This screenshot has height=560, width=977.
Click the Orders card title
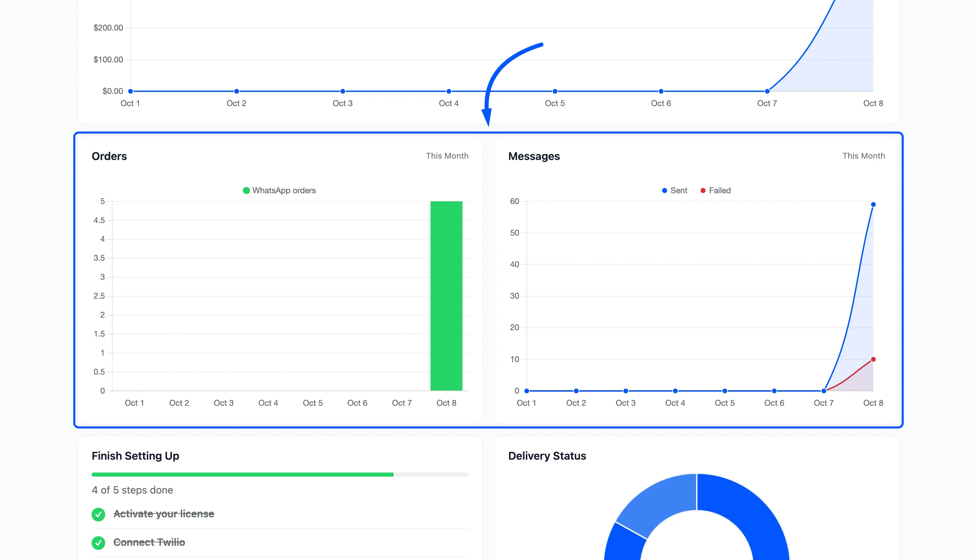coord(109,156)
